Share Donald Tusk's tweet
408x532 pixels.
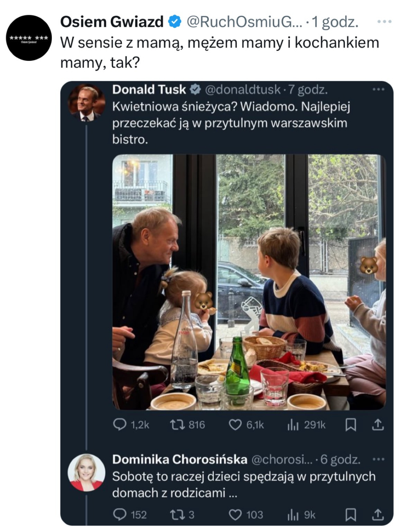point(378,425)
